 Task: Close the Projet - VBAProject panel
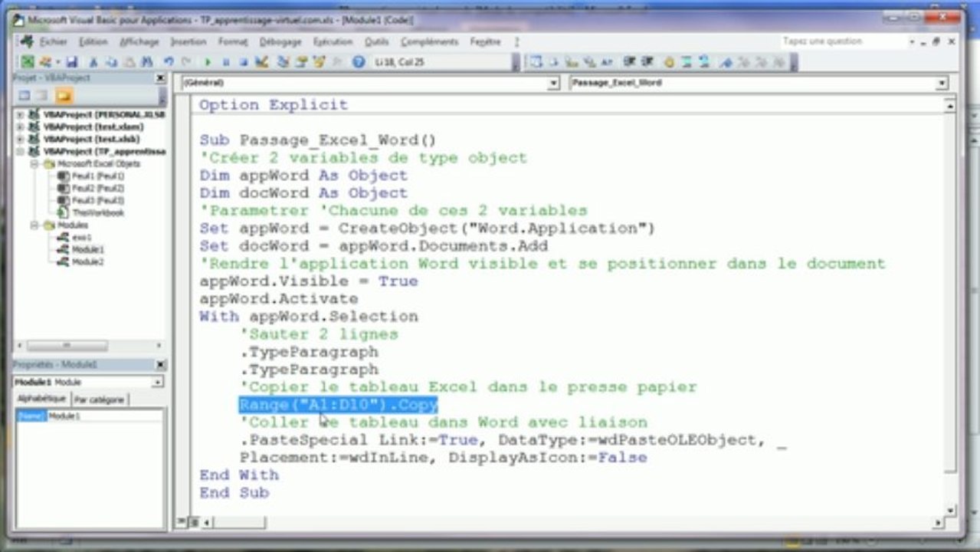(160, 78)
